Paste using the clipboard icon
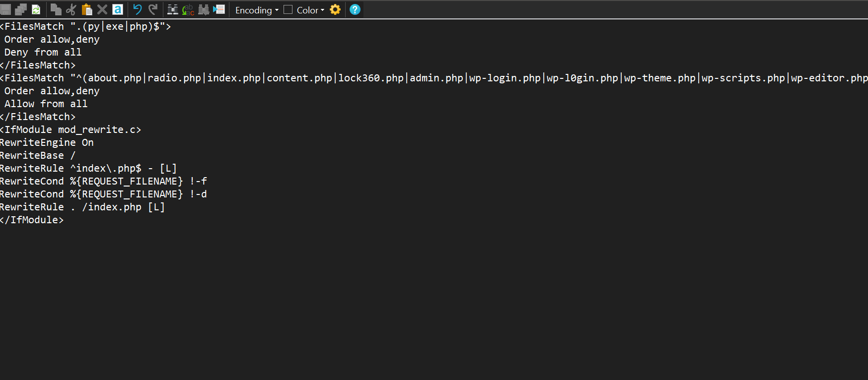 pos(87,9)
